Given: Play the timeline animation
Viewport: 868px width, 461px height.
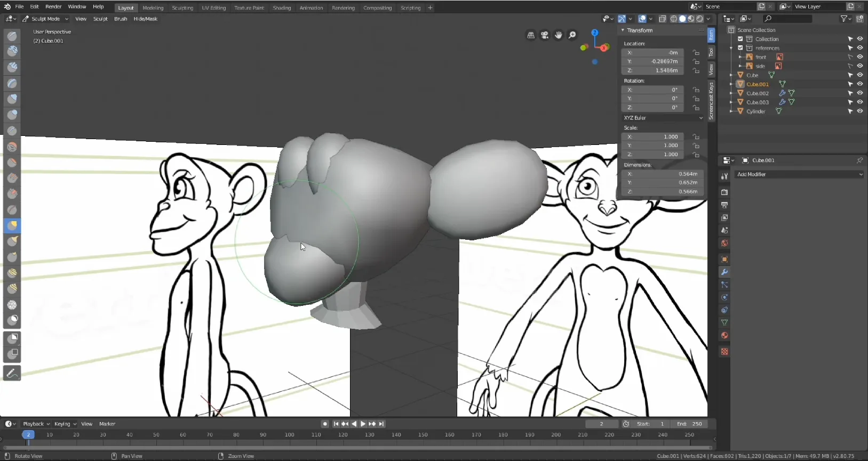Looking at the screenshot, I should click(x=363, y=424).
